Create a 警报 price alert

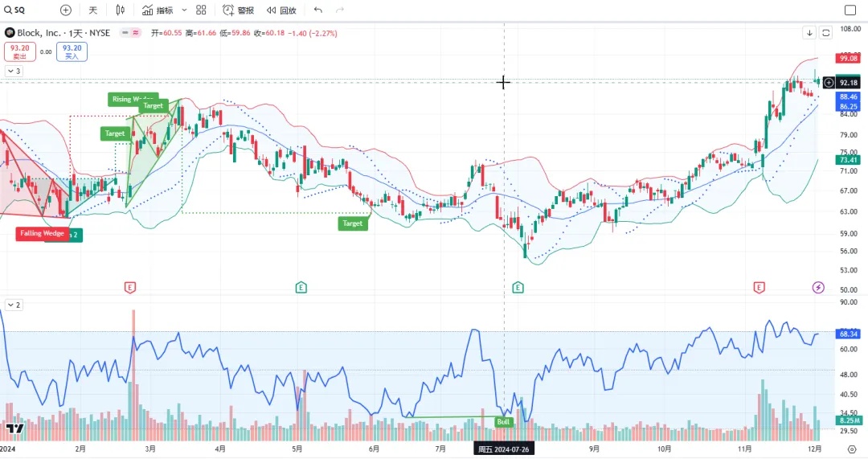[238, 10]
